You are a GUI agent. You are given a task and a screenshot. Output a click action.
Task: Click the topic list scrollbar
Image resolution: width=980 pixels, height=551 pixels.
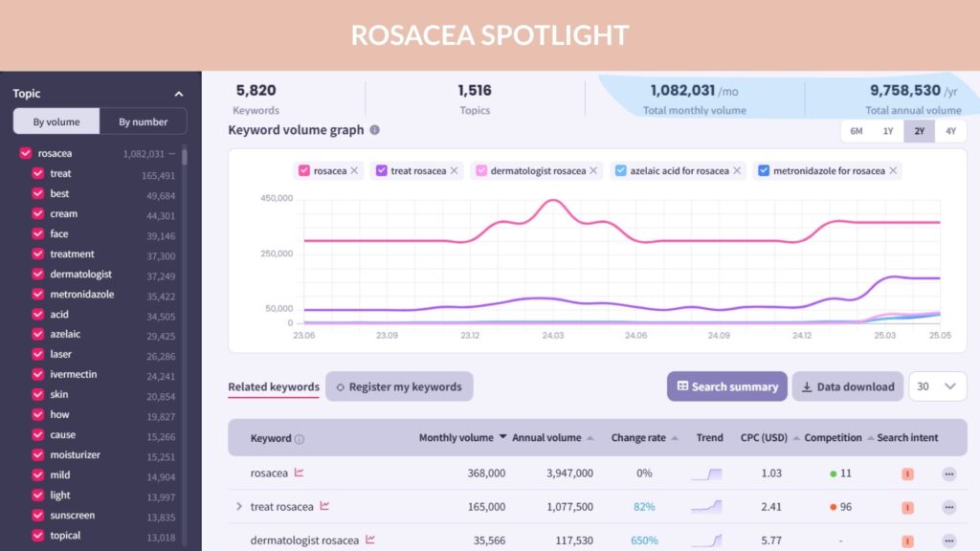[x=185, y=154]
